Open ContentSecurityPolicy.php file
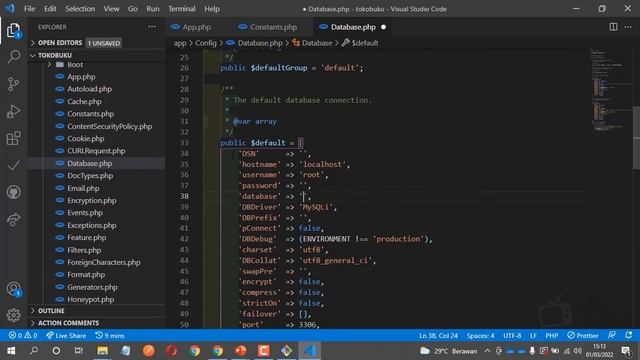This screenshot has width=640, height=360. tap(109, 126)
